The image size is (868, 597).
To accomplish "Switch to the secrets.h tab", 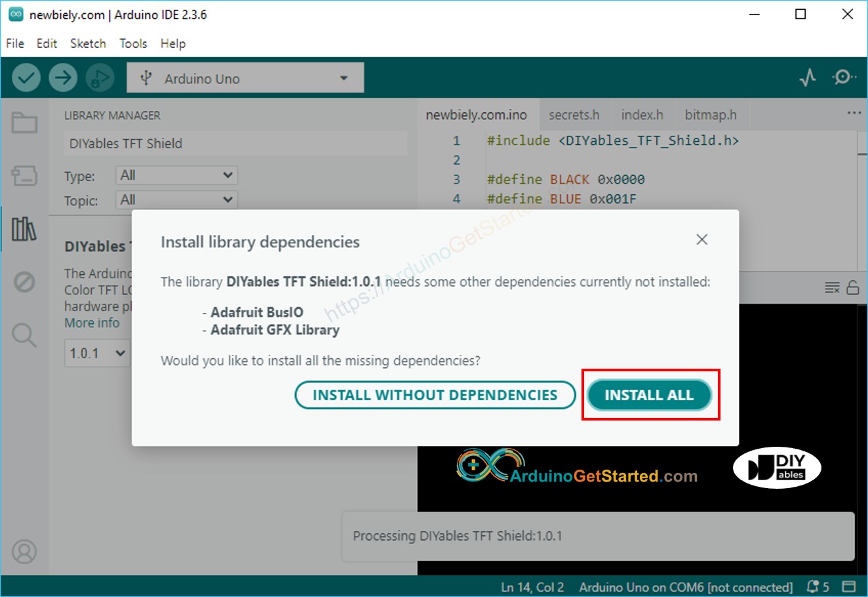I will coord(574,114).
